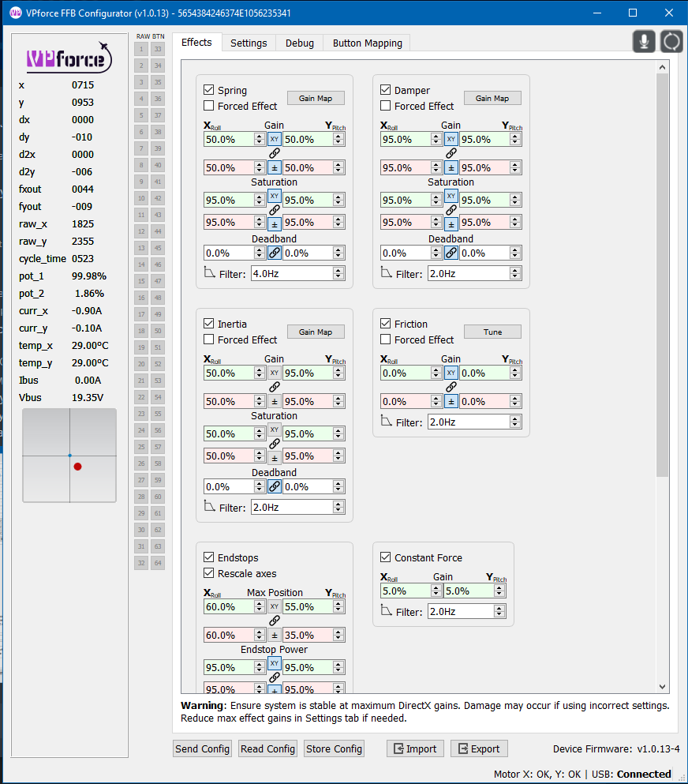The width and height of the screenshot is (688, 784).
Task: Toggle Spring Saturation plus-minus button
Action: [275, 224]
